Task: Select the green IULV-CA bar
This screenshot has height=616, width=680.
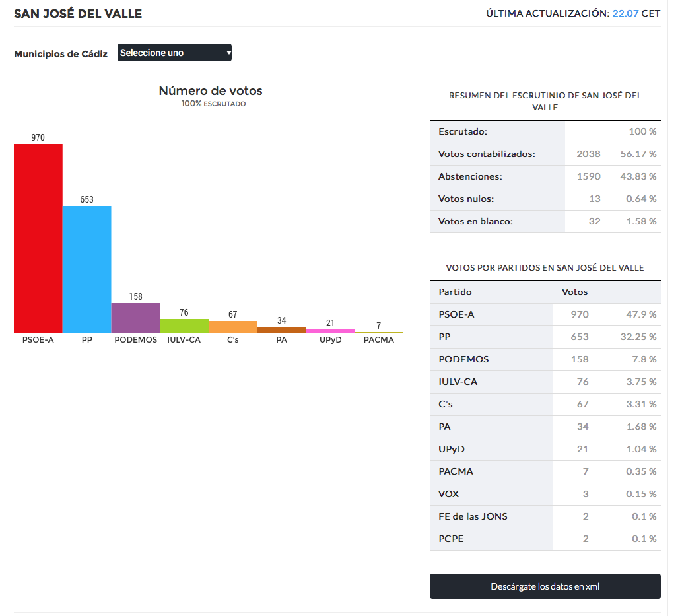Action: click(x=184, y=325)
